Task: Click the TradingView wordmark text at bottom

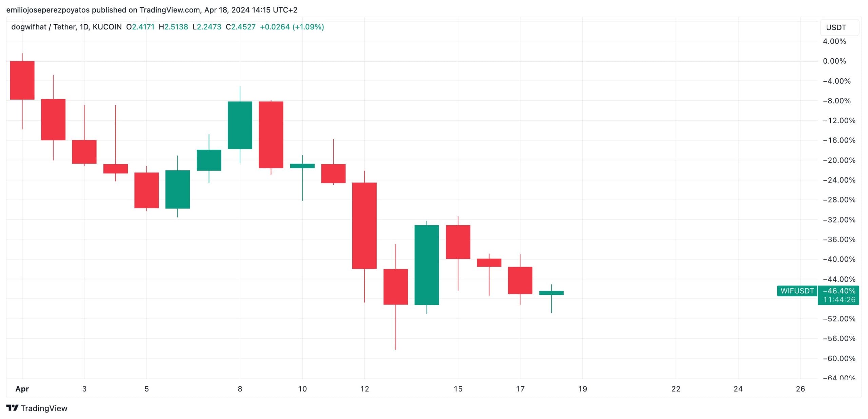Action: [x=44, y=408]
